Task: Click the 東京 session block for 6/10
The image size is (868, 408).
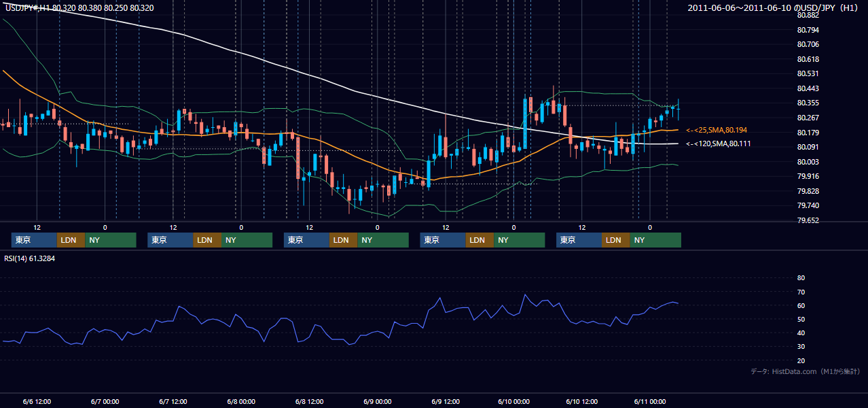Action: pos(579,240)
